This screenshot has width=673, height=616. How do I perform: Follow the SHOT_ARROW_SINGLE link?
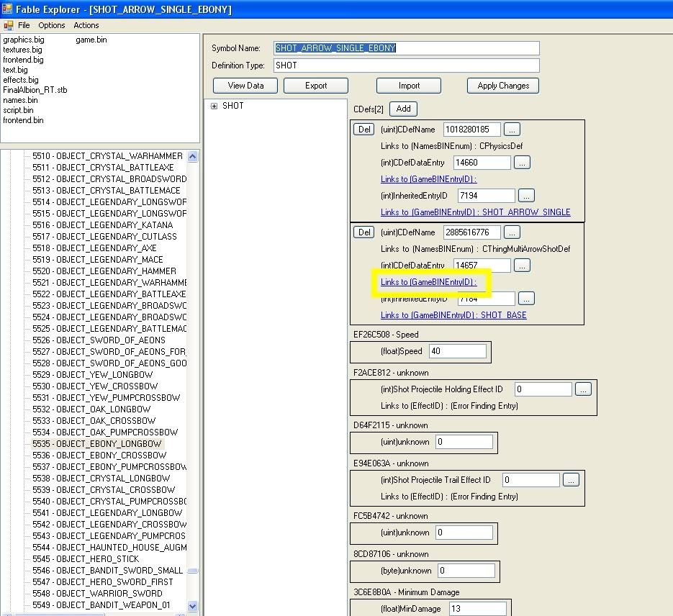click(476, 212)
